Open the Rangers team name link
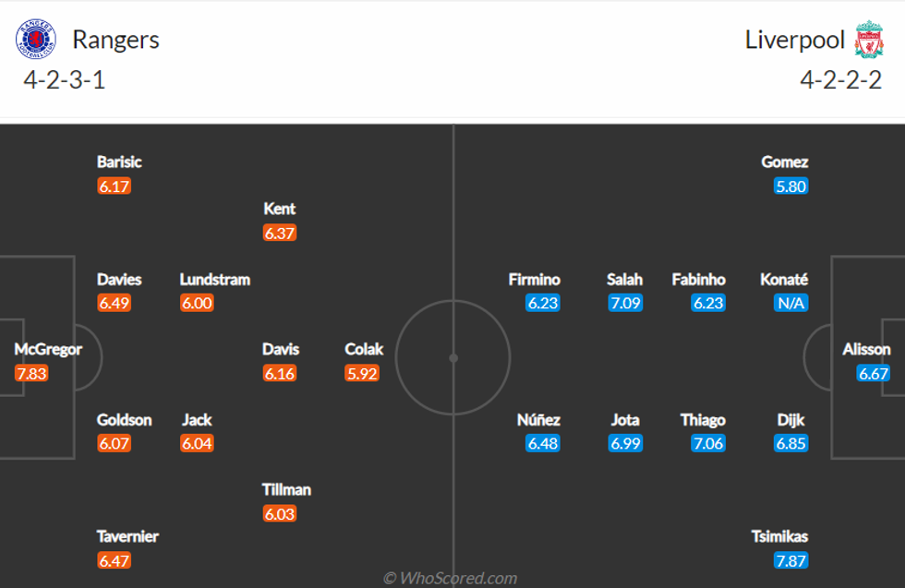Viewport: 905px width, 588px height. (x=115, y=40)
